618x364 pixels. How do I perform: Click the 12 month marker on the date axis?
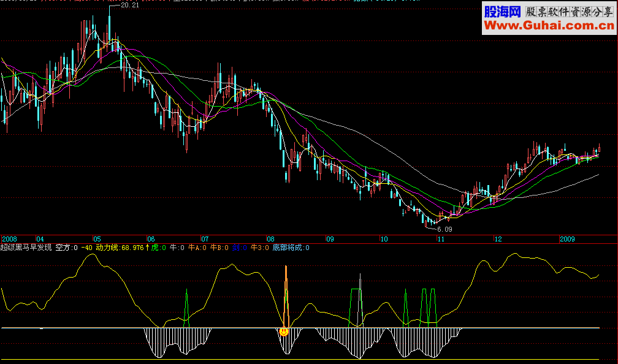[x=498, y=239]
